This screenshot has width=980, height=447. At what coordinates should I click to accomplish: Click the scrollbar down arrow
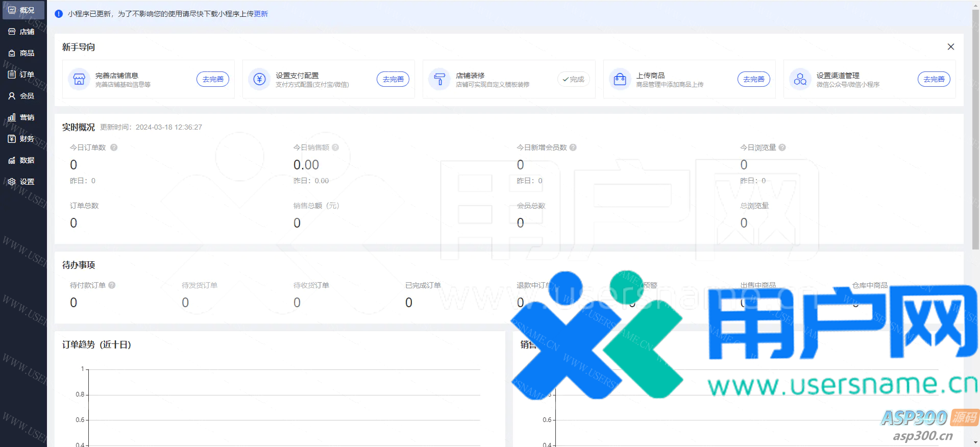[975, 443]
